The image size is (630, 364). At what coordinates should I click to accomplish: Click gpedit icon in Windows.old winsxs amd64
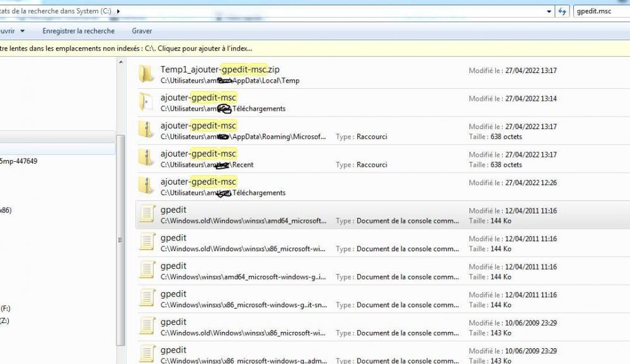click(x=147, y=215)
